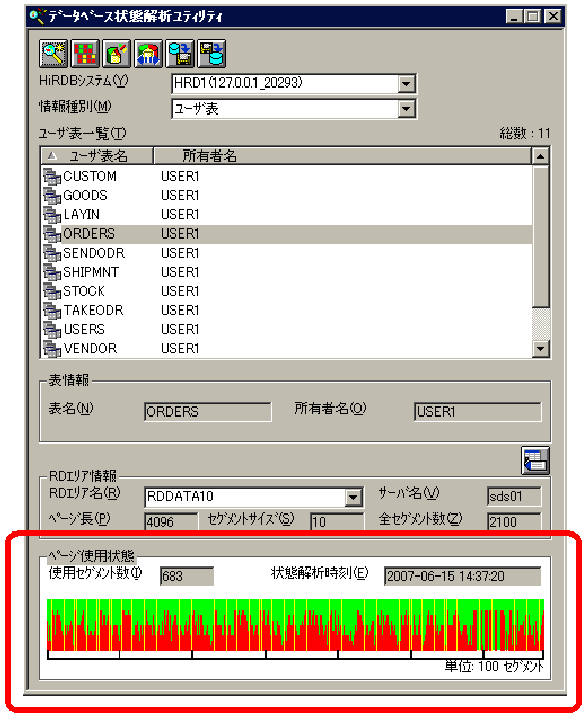Viewport: 586px width, 717px height.
Task: Click the table icon beside CUSTOM
Action: point(52,177)
